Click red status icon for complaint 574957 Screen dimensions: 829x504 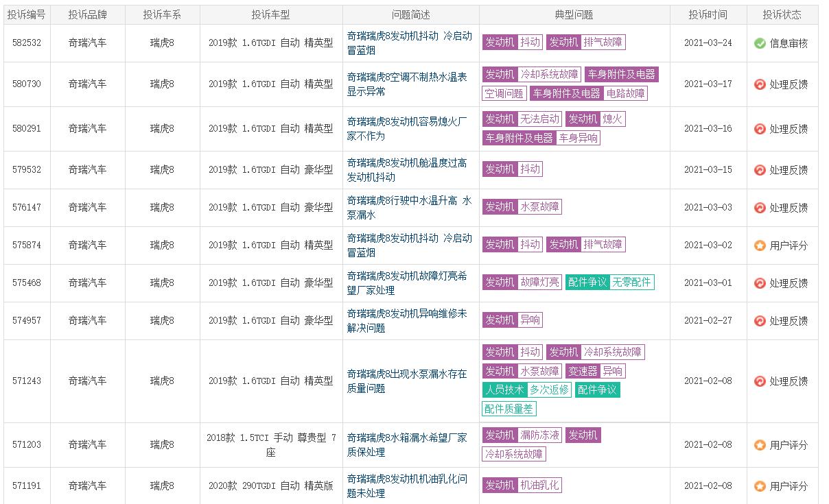tap(760, 321)
